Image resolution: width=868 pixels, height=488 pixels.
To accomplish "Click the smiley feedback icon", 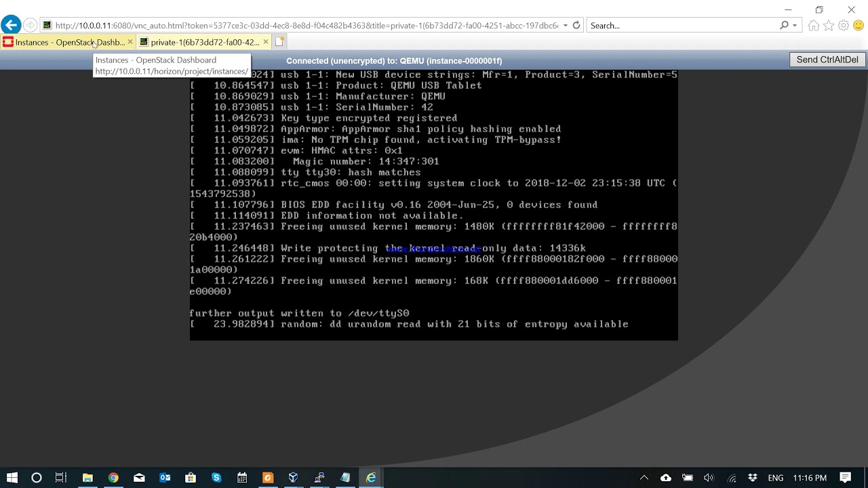I will pos(859,26).
